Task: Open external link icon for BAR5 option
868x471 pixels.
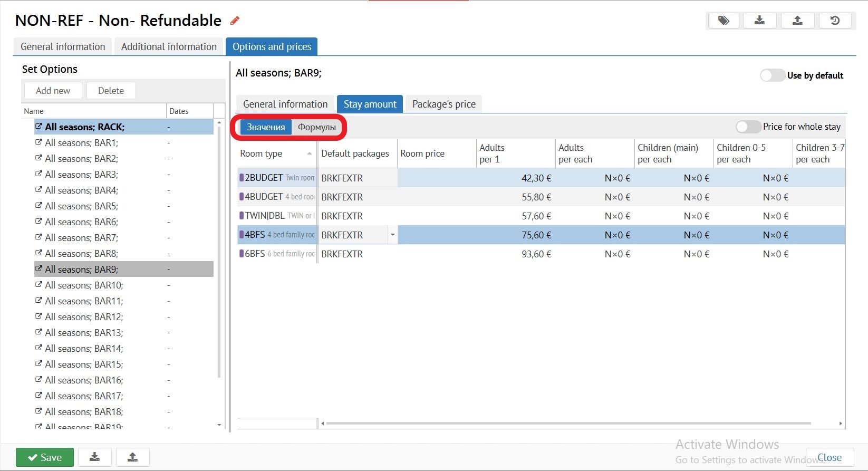Action: (38, 206)
